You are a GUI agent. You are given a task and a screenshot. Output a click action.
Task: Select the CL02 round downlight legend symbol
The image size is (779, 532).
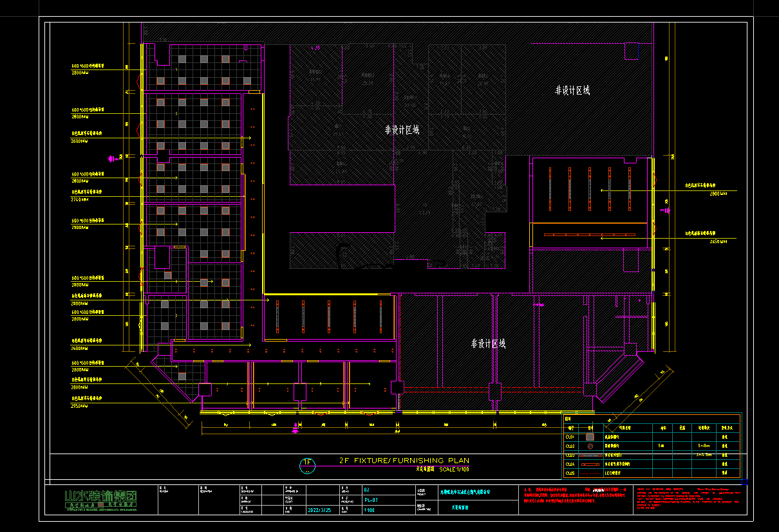tap(590, 446)
